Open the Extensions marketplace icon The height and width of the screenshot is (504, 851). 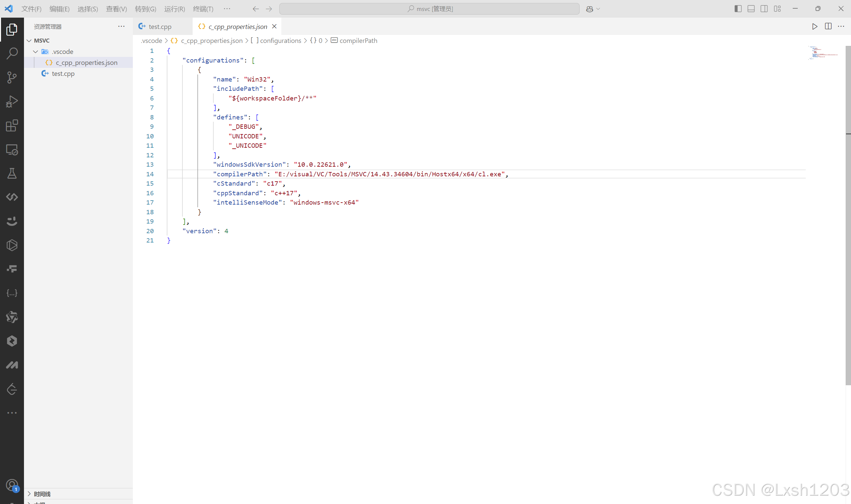(12, 125)
